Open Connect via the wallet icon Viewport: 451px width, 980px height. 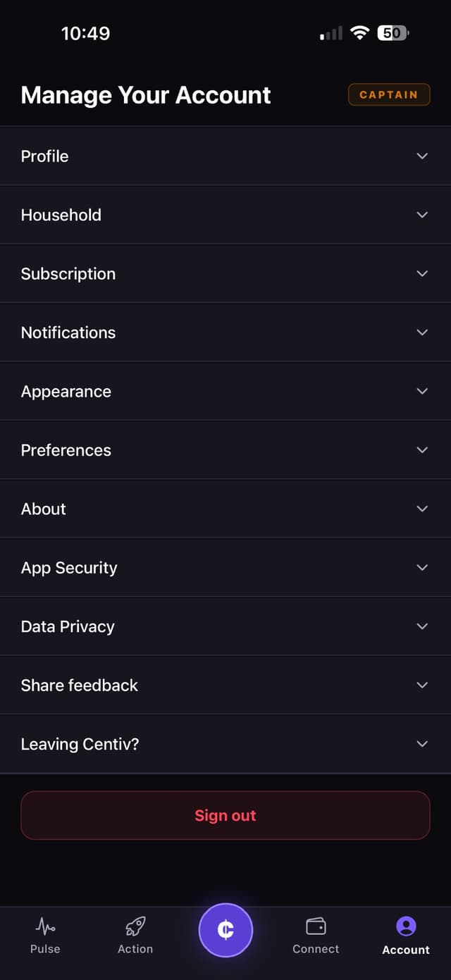click(x=315, y=926)
